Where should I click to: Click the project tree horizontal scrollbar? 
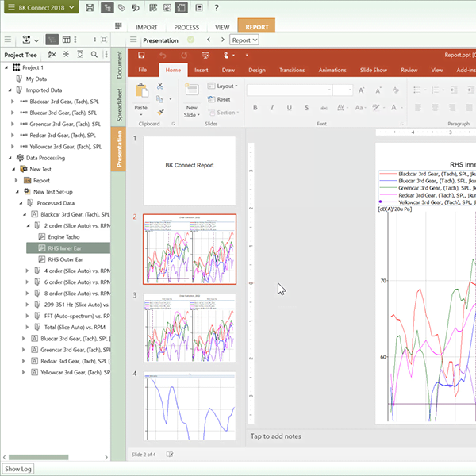coord(40,457)
